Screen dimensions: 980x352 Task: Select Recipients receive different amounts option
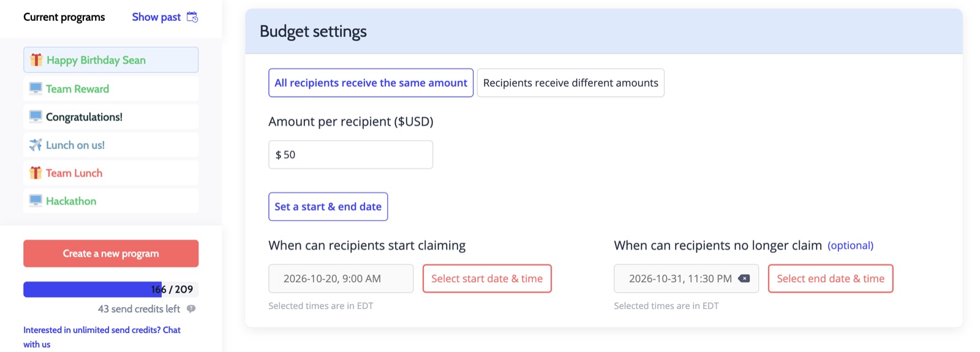point(570,83)
